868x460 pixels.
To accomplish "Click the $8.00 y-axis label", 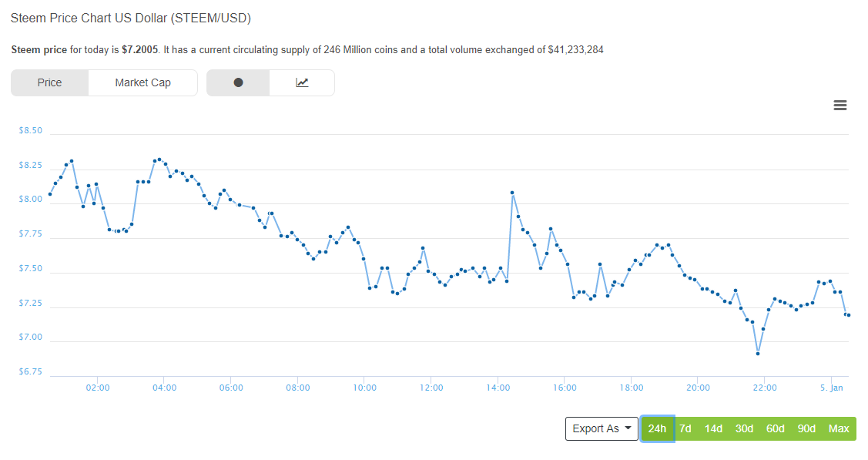I will (x=31, y=200).
